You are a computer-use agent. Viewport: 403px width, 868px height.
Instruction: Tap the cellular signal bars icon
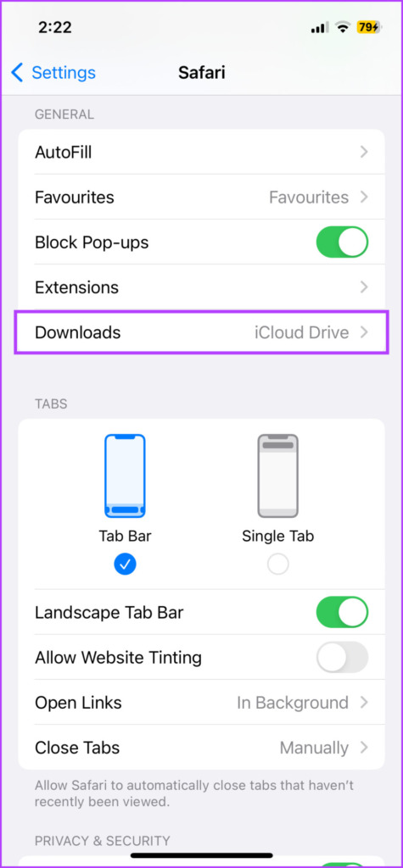click(x=320, y=28)
